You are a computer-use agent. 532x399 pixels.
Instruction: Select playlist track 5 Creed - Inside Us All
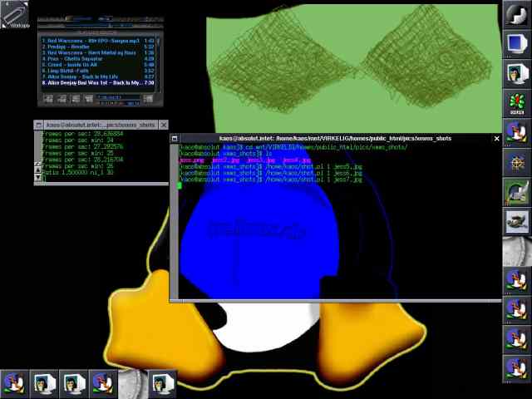point(98,65)
